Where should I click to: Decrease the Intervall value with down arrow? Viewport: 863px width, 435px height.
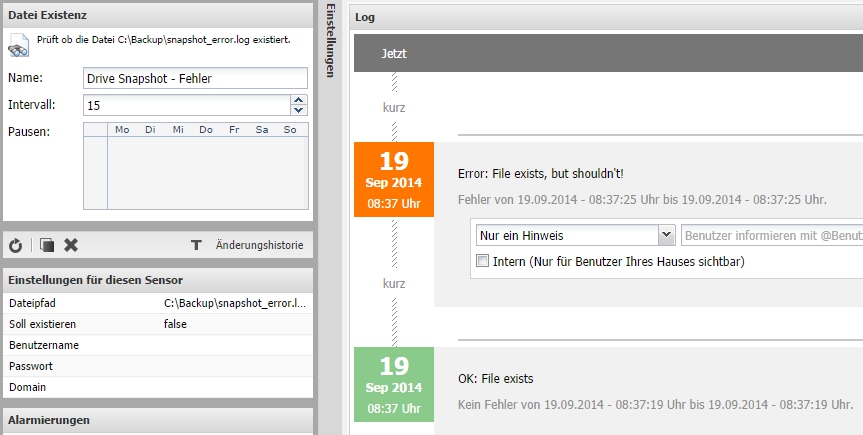[x=298, y=110]
